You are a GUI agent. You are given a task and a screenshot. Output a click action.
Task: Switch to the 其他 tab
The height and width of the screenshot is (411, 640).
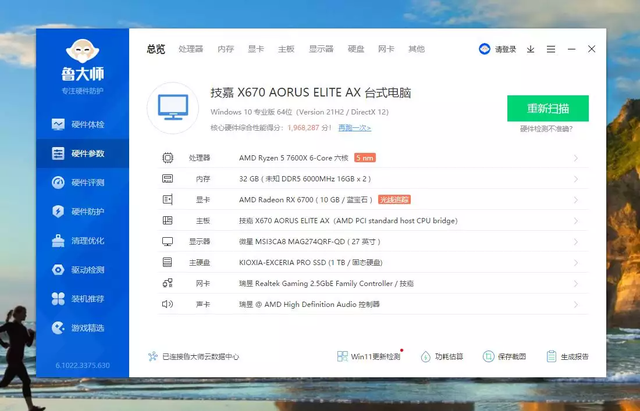click(x=416, y=49)
